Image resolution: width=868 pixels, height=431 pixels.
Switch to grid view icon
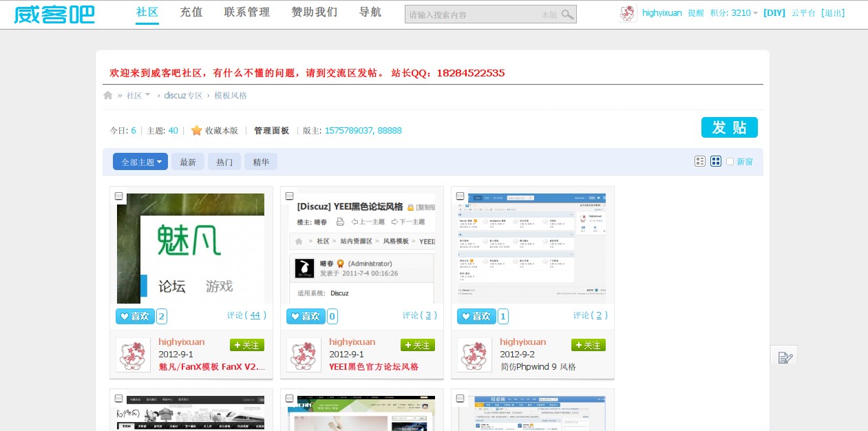(716, 161)
